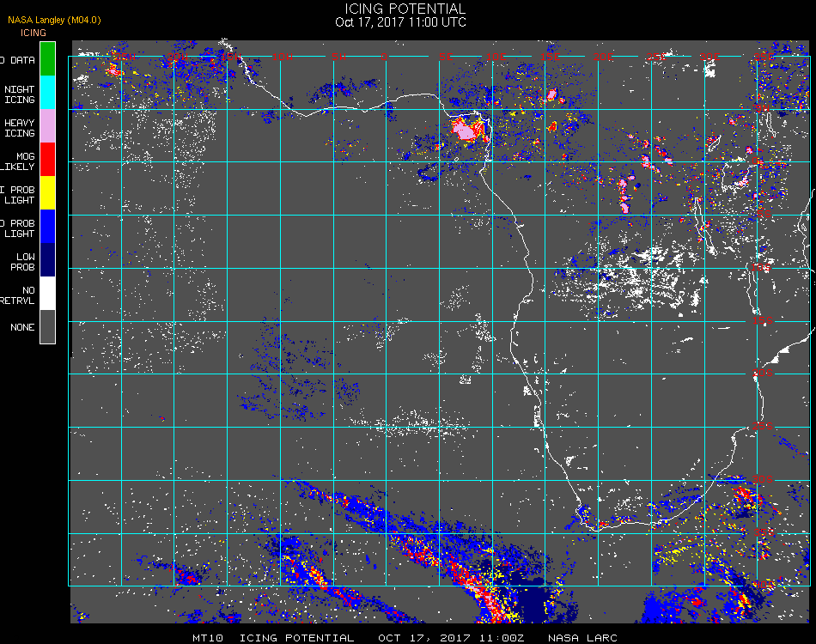Image resolution: width=816 pixels, height=644 pixels.
Task: Click the 'MT10' text in bottom caption
Action: point(208,638)
